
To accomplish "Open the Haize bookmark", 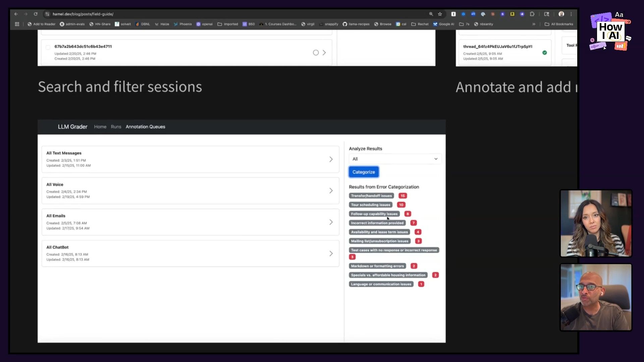I will [162, 24].
